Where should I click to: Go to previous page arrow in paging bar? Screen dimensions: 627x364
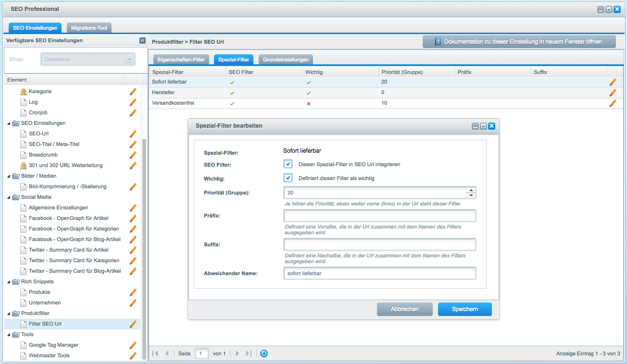coord(167,353)
